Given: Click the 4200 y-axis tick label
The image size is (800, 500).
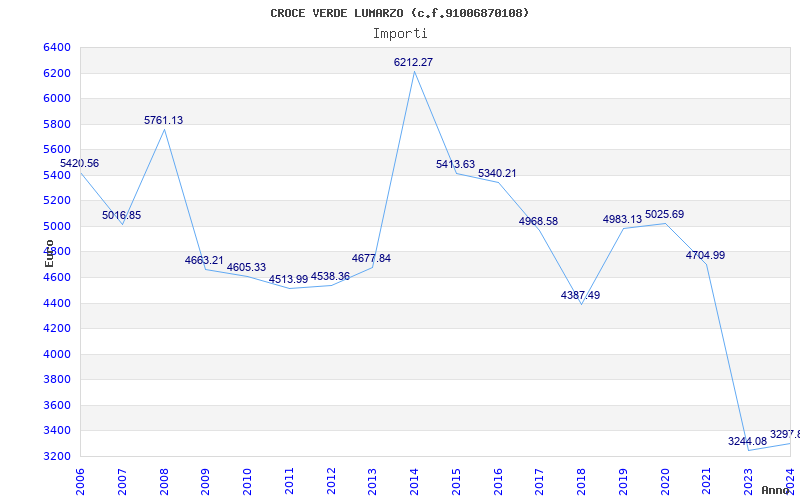Looking at the screenshot, I should coord(57,329).
